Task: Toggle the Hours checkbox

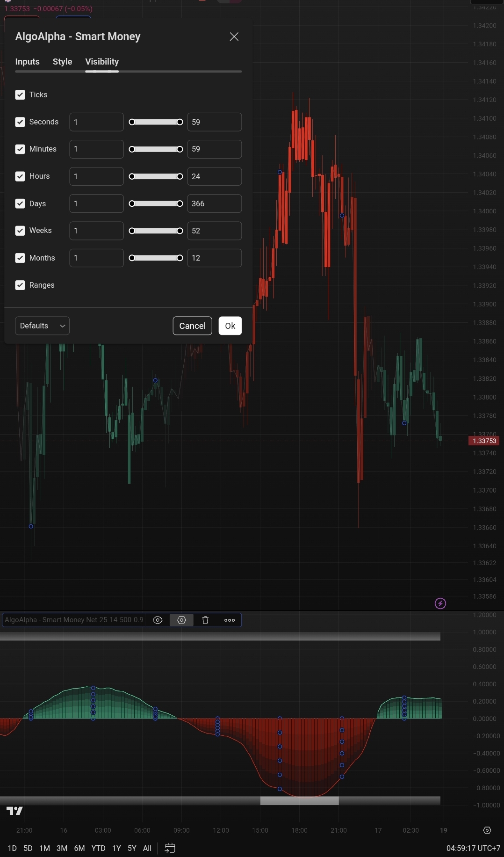Action: click(20, 176)
